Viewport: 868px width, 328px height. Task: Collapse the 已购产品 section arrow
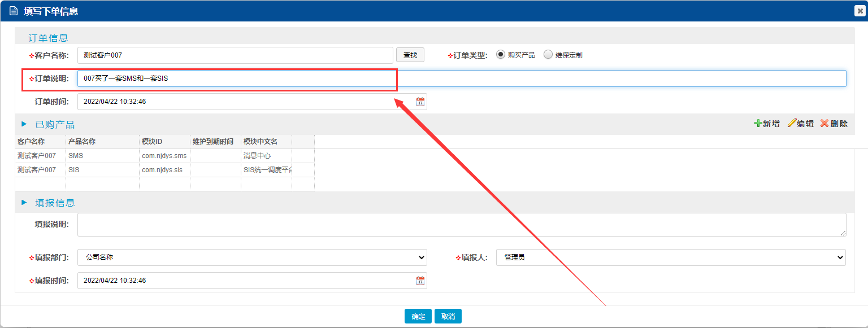tap(24, 124)
